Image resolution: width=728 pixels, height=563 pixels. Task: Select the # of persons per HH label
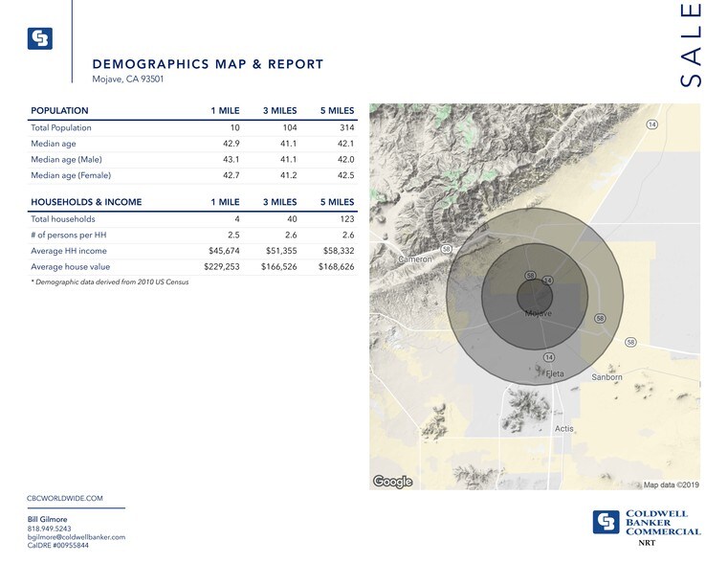pos(69,235)
